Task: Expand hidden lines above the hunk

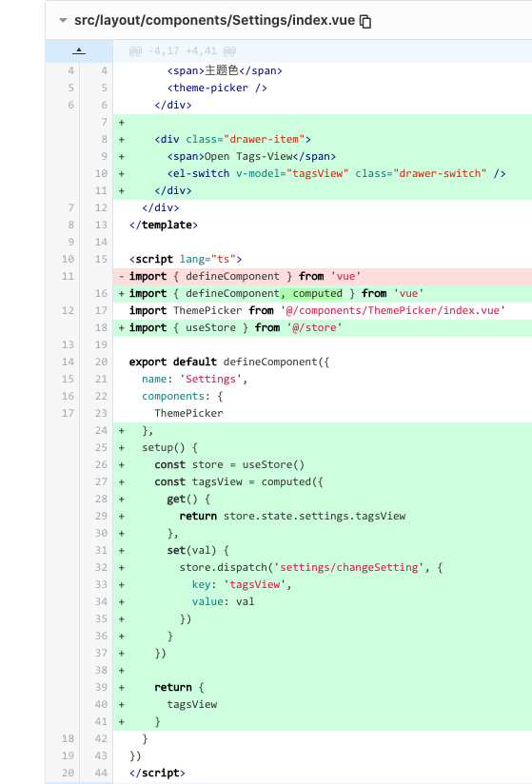Action: (x=79, y=51)
